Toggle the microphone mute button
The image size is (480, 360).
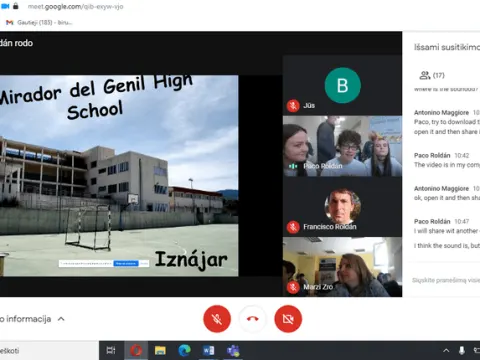point(217,319)
